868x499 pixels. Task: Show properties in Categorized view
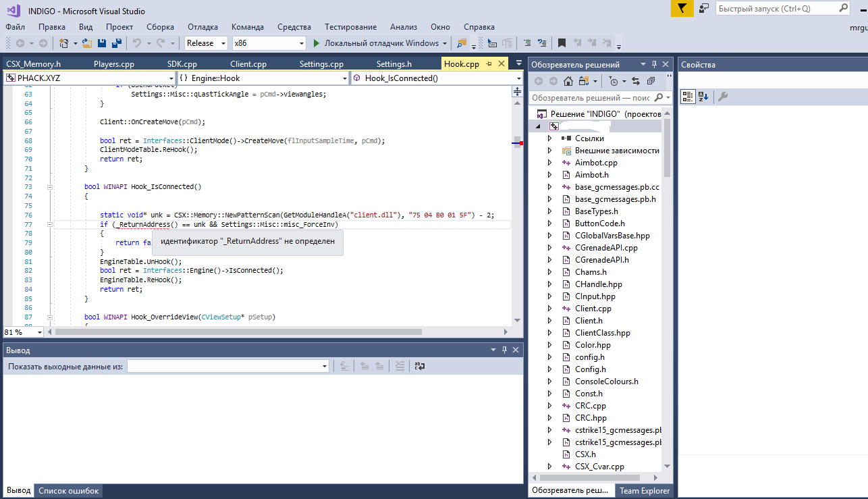point(687,97)
